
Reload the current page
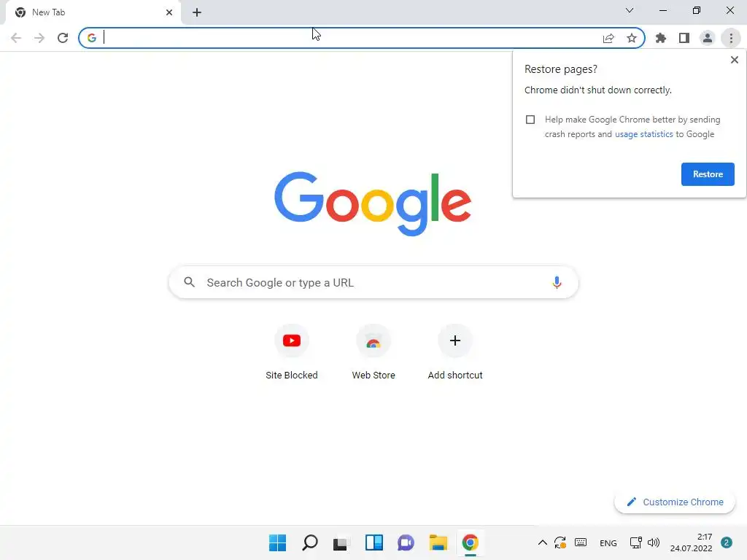[x=63, y=38]
